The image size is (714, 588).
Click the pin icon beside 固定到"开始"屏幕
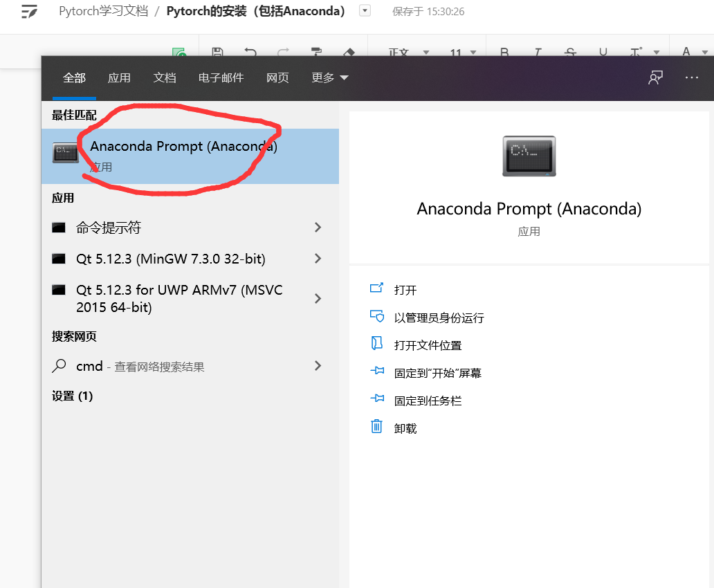(x=377, y=371)
